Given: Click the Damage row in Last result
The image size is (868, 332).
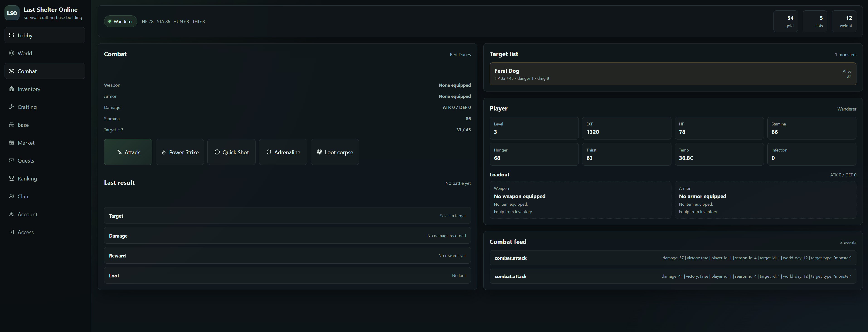Looking at the screenshot, I should click(x=287, y=235).
